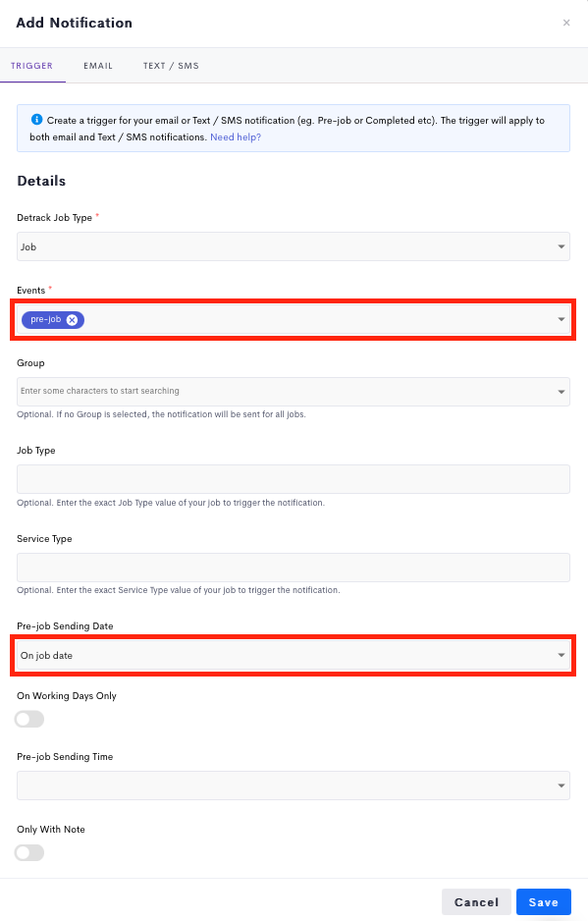Click the Group field dropdown arrow
The width and height of the screenshot is (588, 921).
(x=561, y=392)
